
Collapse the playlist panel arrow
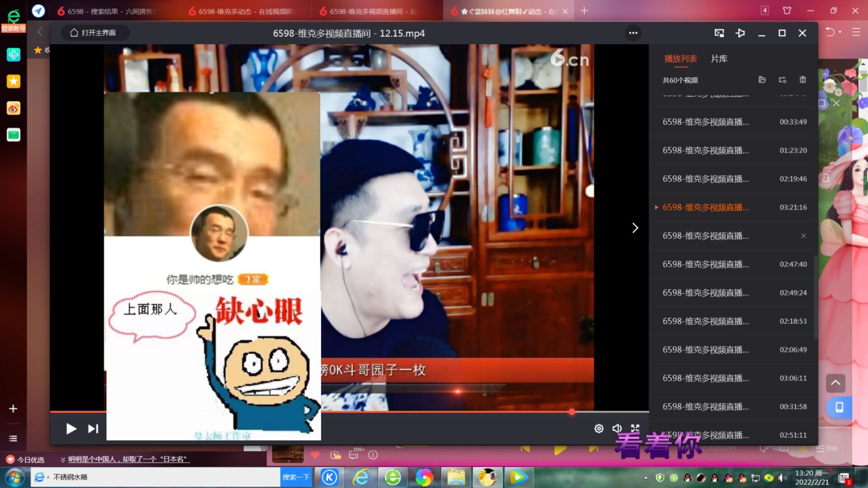coord(635,228)
